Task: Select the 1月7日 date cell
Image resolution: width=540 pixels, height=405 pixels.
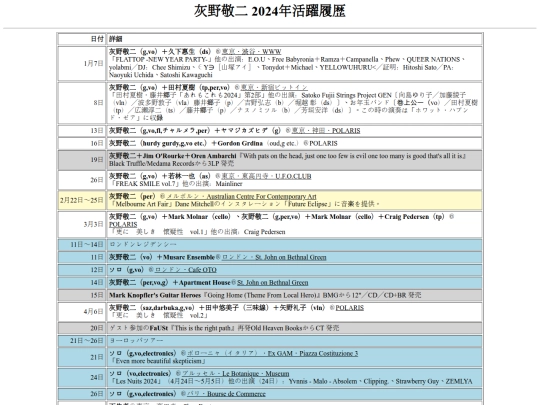Action: 82,63
